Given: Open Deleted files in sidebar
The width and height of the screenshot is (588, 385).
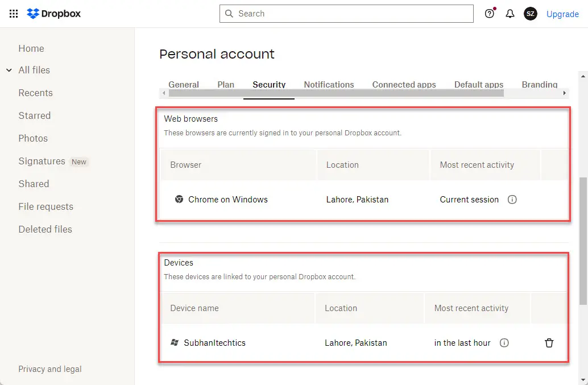Looking at the screenshot, I should click(x=45, y=229).
